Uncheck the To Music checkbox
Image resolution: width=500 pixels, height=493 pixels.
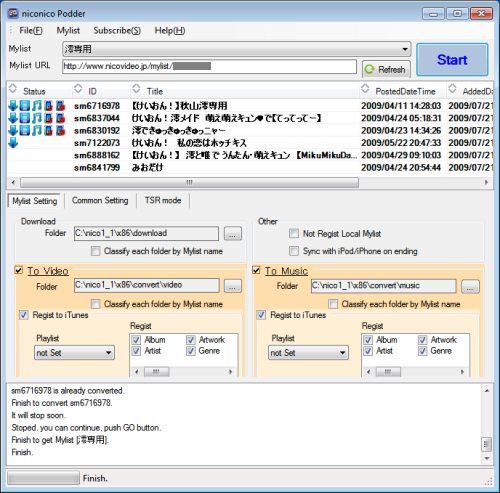(256, 270)
